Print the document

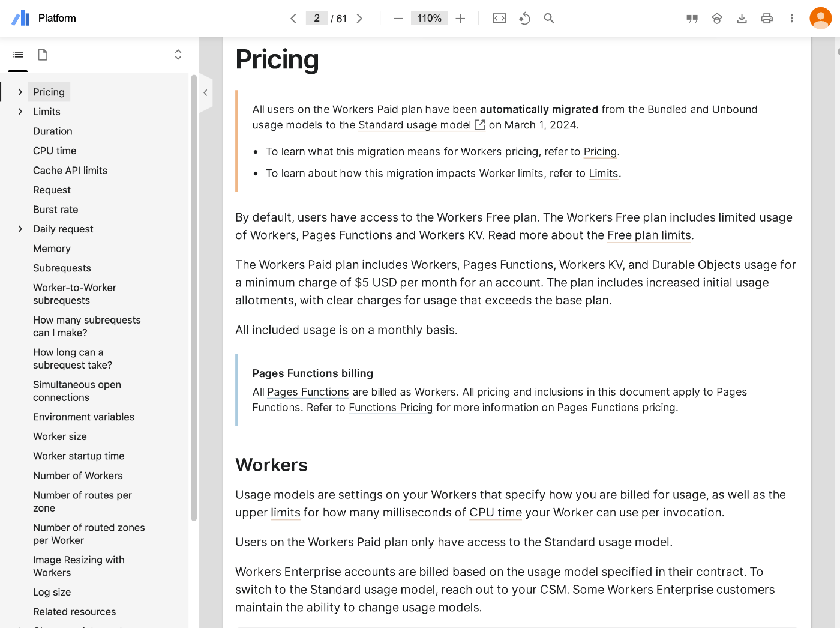767,19
